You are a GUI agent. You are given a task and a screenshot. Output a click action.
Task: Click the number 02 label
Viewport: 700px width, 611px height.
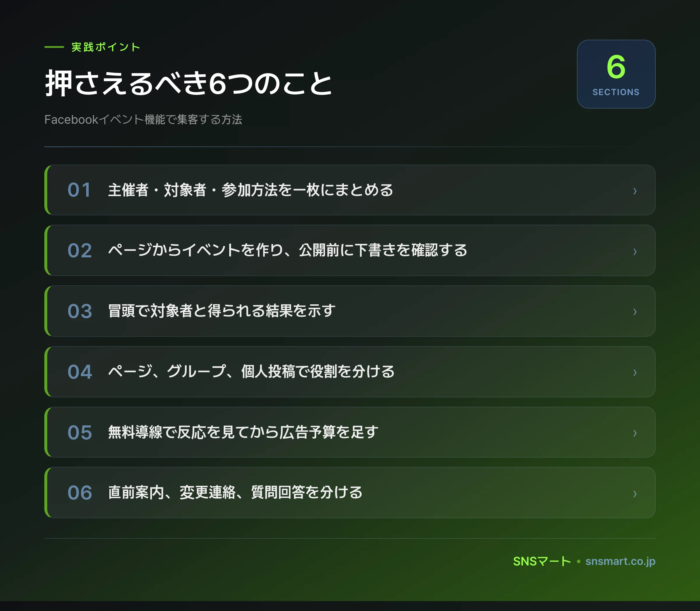80,251
